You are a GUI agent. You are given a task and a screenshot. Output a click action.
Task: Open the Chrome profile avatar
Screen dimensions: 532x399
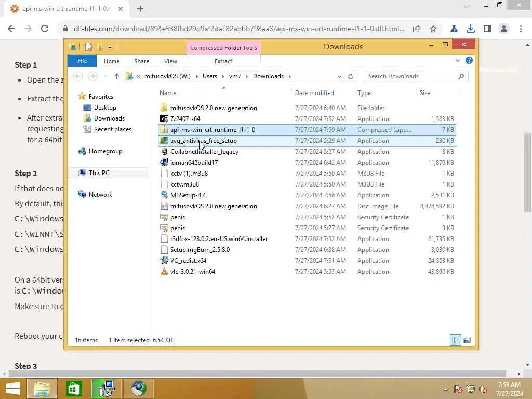(x=504, y=29)
